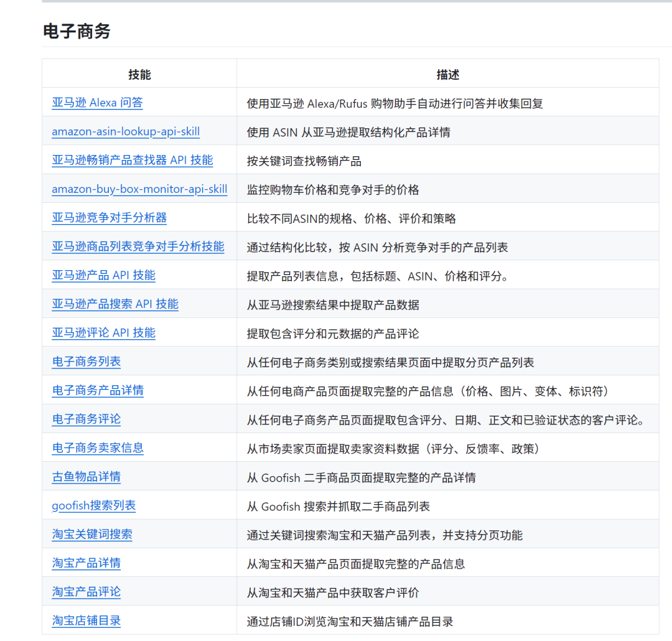Click description 从亚马逊搜索结果中提取产品数据

click(x=333, y=304)
